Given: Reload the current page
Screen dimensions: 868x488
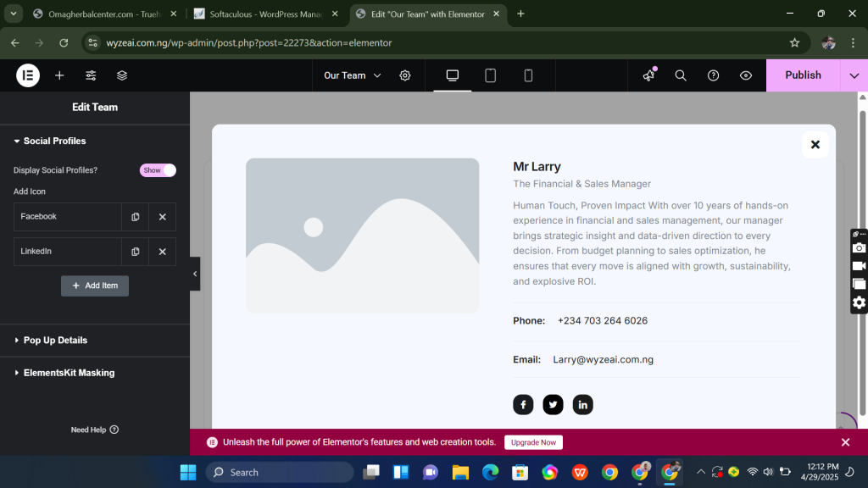Looking at the screenshot, I should (x=64, y=42).
